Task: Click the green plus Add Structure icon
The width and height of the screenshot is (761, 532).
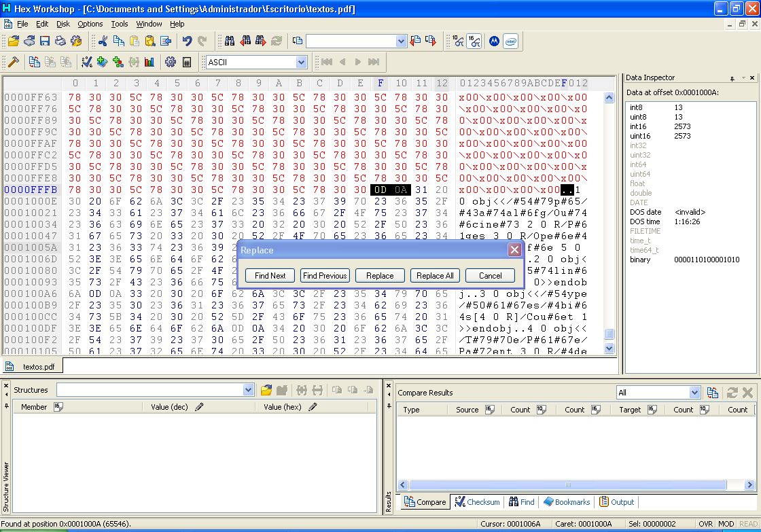Action: pyautogui.click(x=118, y=62)
